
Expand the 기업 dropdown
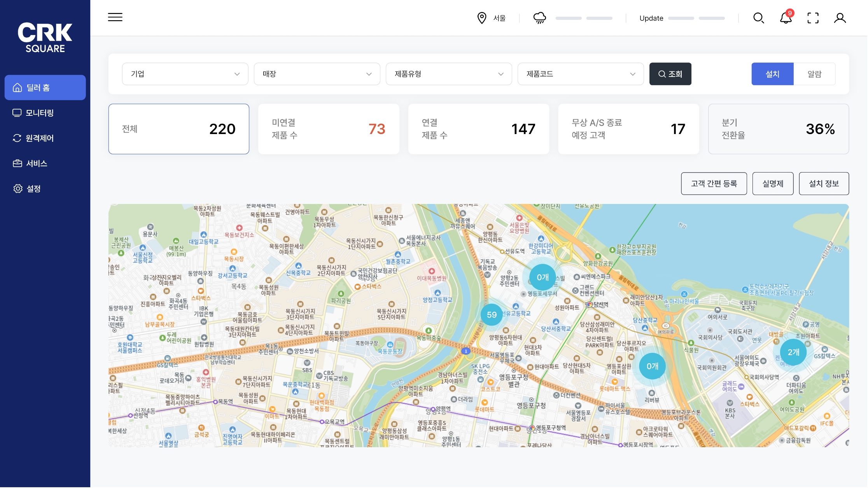coord(185,74)
